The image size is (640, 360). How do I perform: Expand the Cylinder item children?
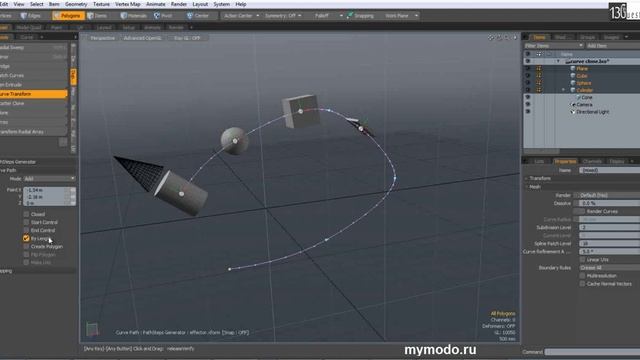564,90
